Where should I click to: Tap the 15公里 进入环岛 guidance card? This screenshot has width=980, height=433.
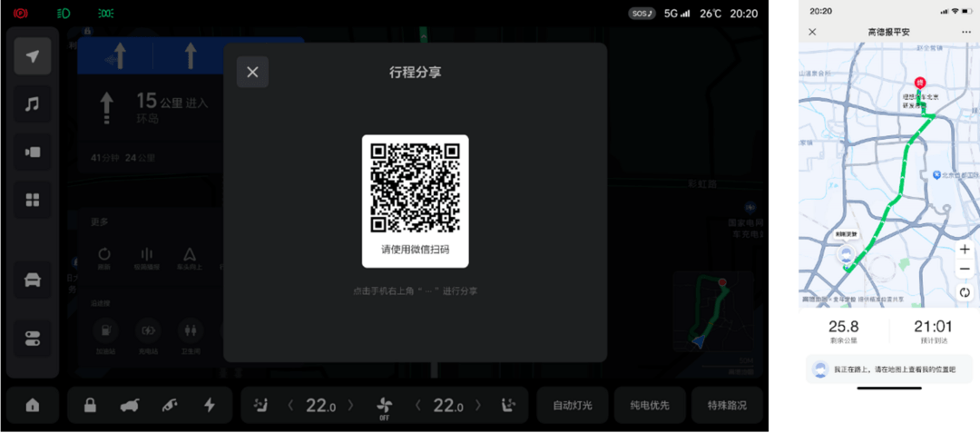(150, 109)
